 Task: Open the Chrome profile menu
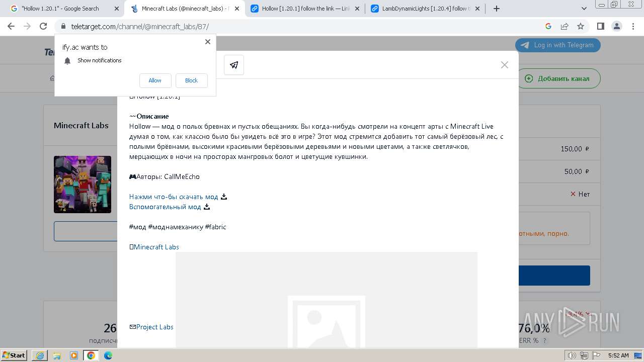[616, 27]
